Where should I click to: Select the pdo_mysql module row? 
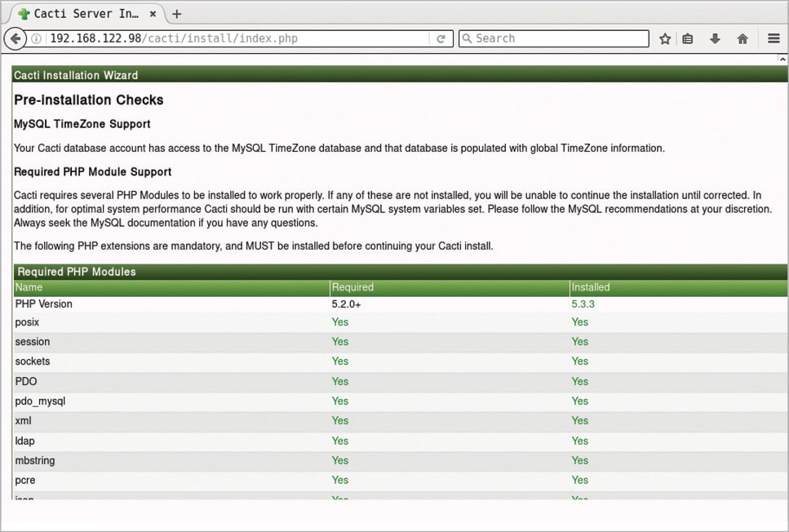40,401
